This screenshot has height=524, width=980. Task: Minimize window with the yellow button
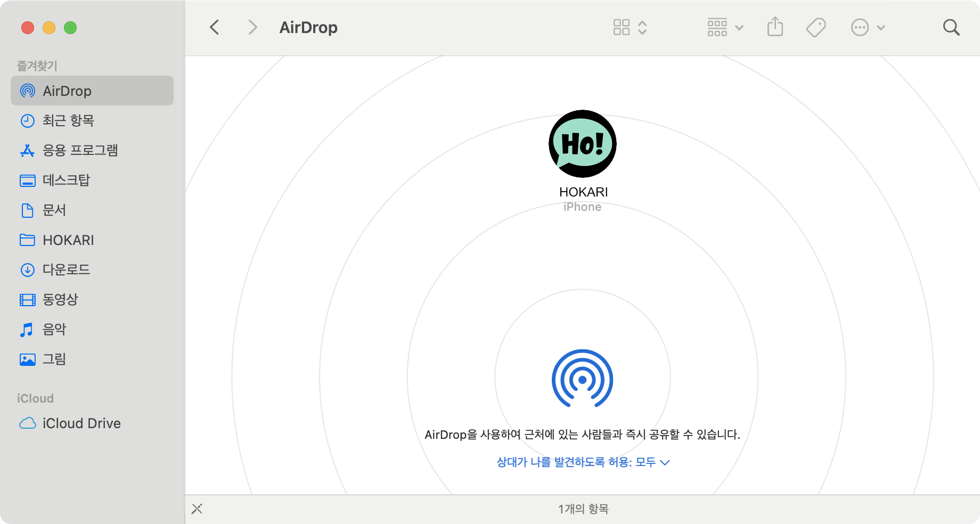tap(49, 28)
